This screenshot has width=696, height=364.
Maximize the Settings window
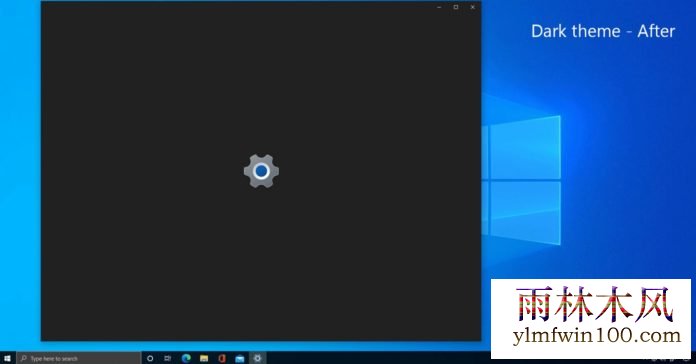coord(456,7)
